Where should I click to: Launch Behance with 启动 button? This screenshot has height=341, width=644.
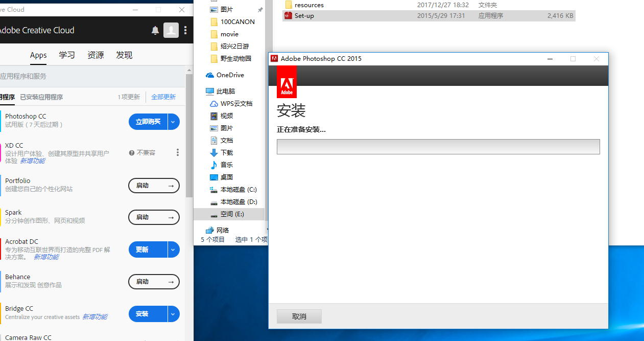pyautogui.click(x=154, y=282)
